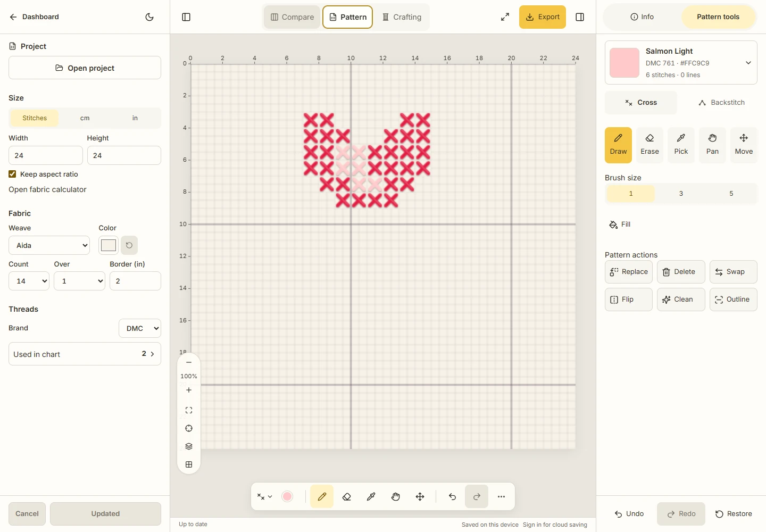Open stitch type dropdown in bottom toolbar
The height and width of the screenshot is (532, 766).
click(264, 496)
